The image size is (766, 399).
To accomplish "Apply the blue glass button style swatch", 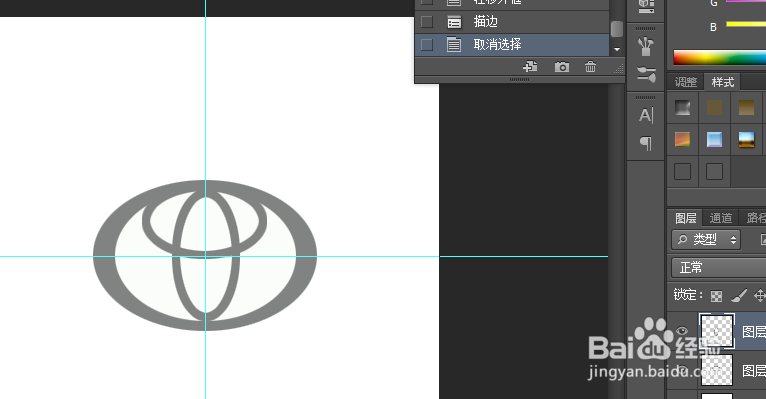I will tap(714, 140).
